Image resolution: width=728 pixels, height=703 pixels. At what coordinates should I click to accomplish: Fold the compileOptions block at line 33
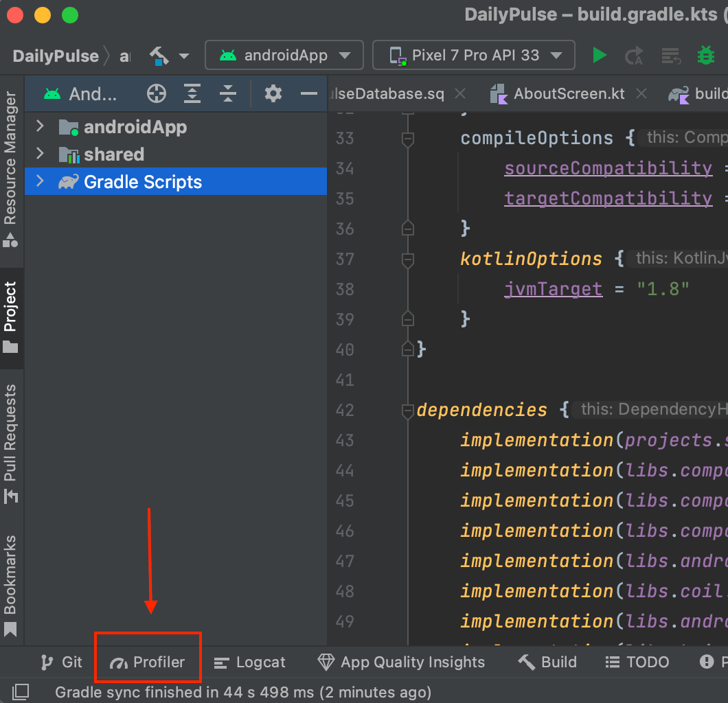(407, 139)
